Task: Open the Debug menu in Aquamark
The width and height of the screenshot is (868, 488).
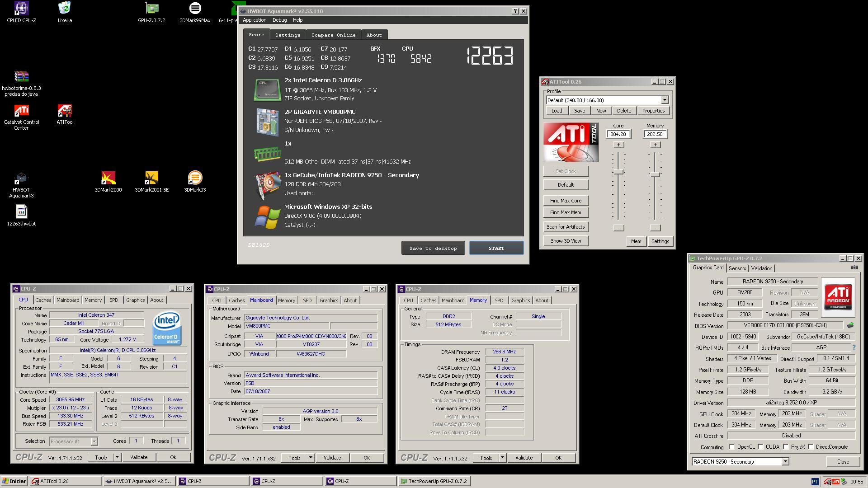Action: click(279, 20)
